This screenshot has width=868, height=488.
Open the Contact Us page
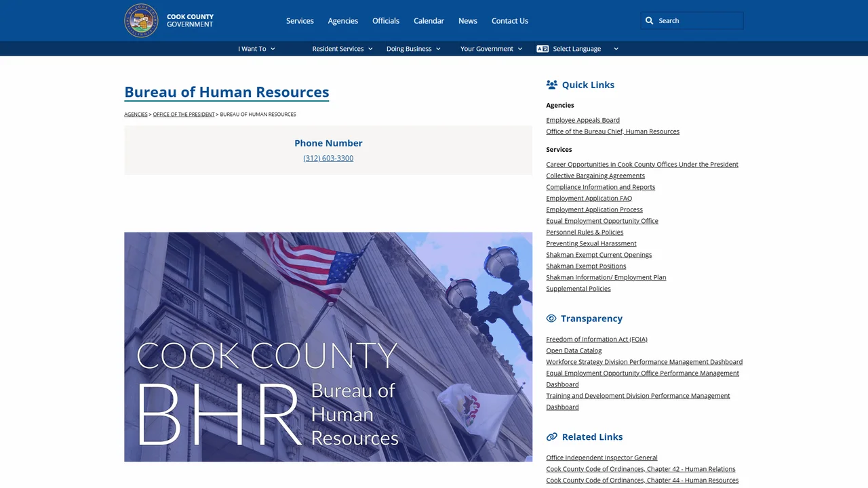click(x=510, y=20)
